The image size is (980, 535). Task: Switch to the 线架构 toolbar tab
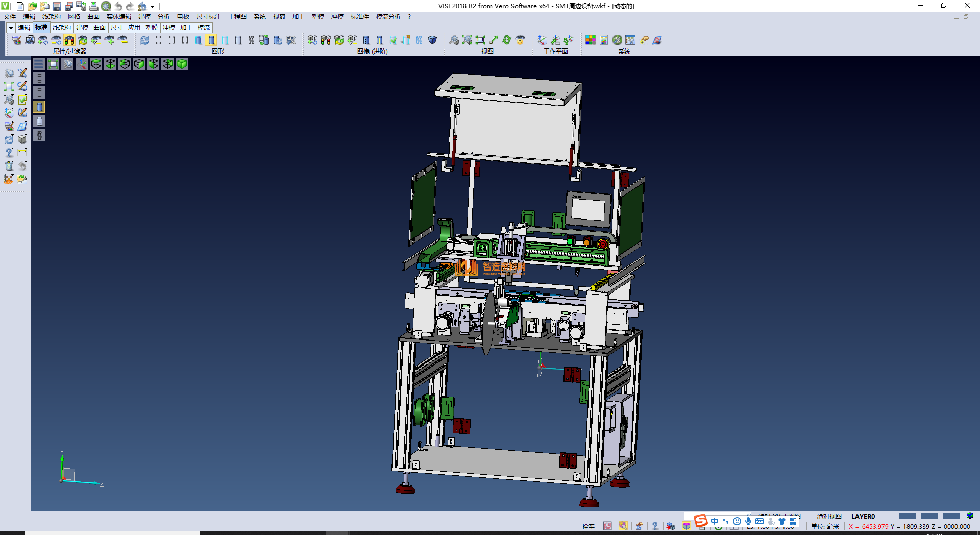click(61, 28)
